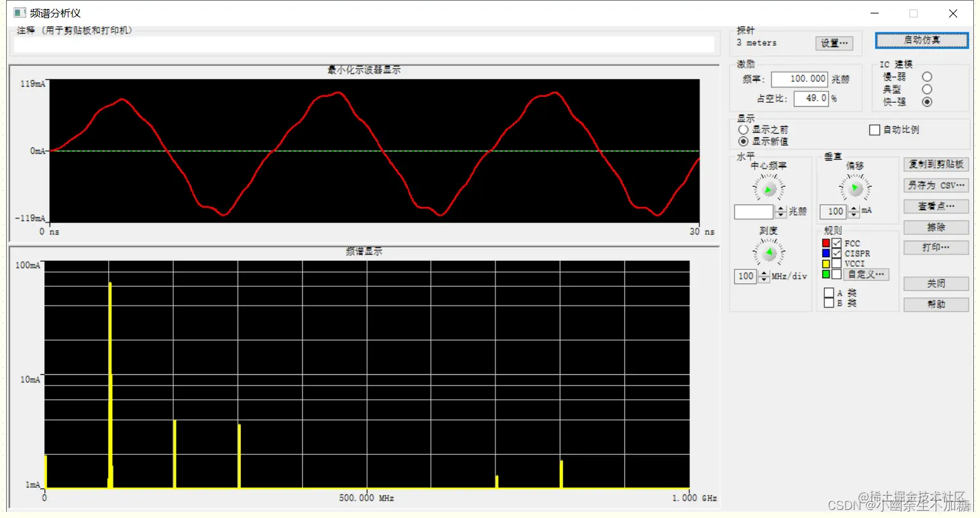Click the 频谱分析仪 window title icon
Viewport: 980px width, 518px height.
click(x=19, y=13)
